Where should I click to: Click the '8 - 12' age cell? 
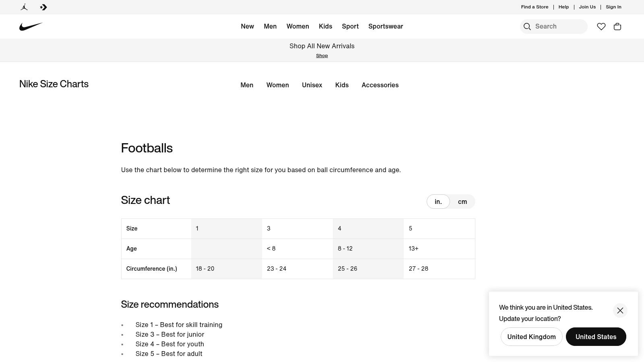point(368,249)
